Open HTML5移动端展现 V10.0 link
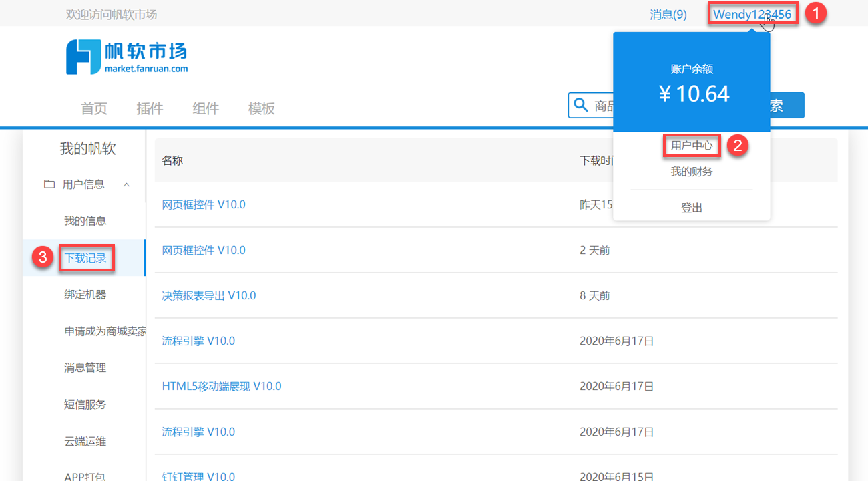868x481 pixels. pos(222,386)
